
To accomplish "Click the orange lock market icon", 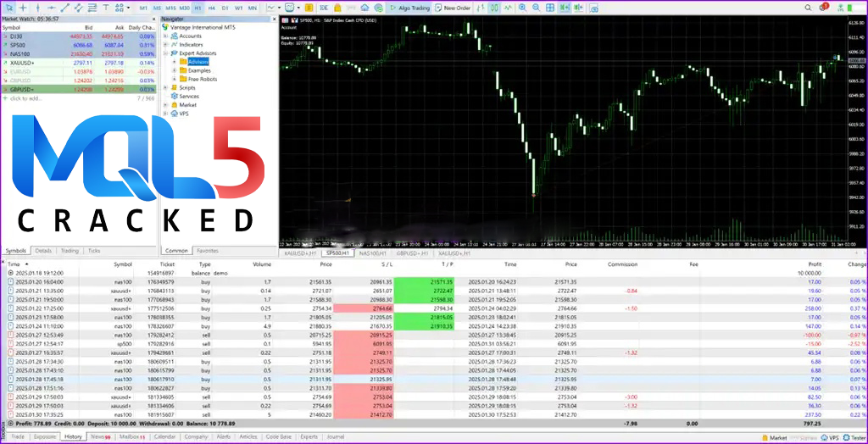I will click(337, 8).
